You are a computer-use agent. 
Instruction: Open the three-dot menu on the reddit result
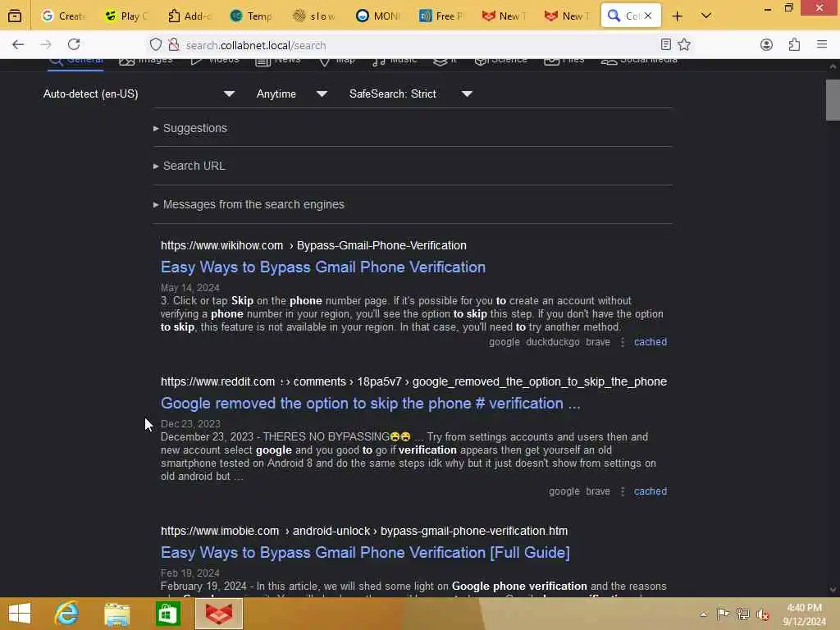point(622,491)
